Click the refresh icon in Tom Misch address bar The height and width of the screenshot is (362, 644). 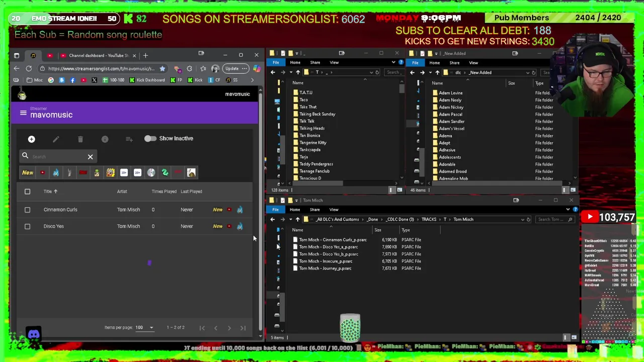tap(528, 220)
